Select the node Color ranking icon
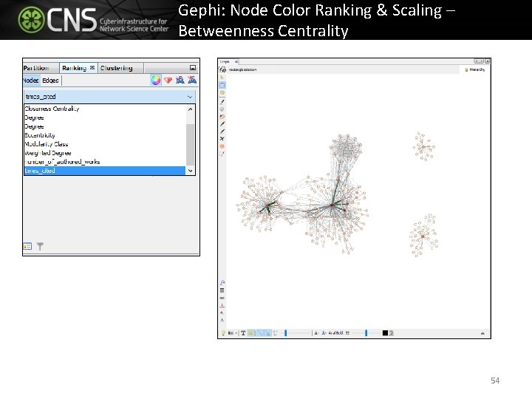This screenshot has width=532, height=399. tap(156, 80)
